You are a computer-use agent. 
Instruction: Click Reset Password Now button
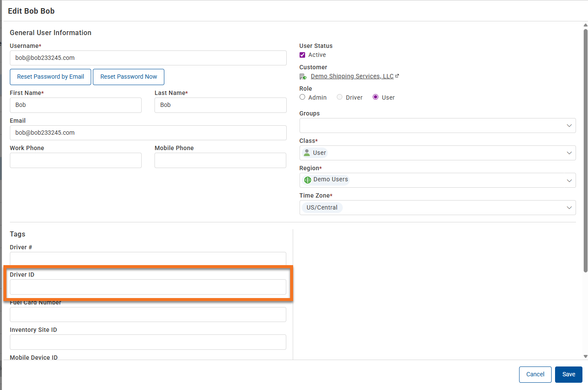(129, 77)
